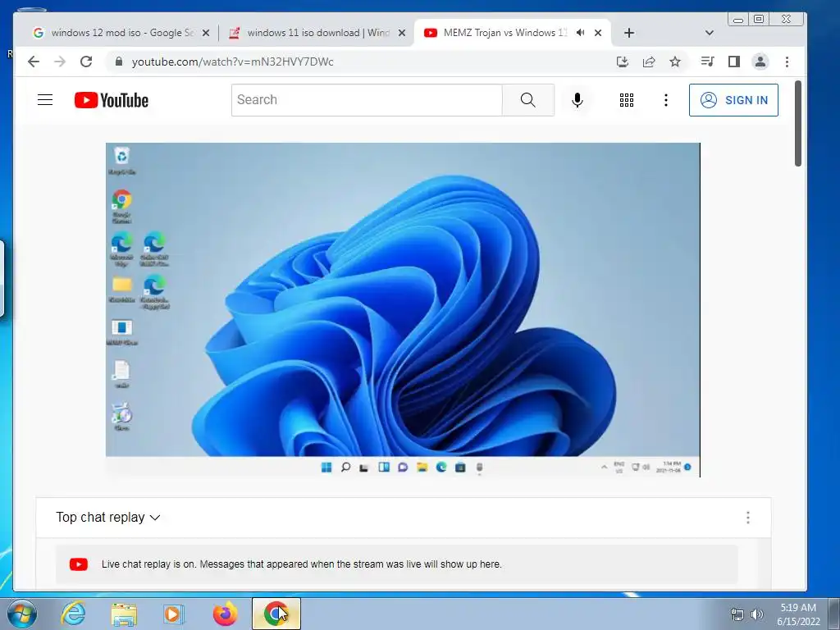The width and height of the screenshot is (840, 630).
Task: Open the Chrome side panel
Action: coord(734,62)
